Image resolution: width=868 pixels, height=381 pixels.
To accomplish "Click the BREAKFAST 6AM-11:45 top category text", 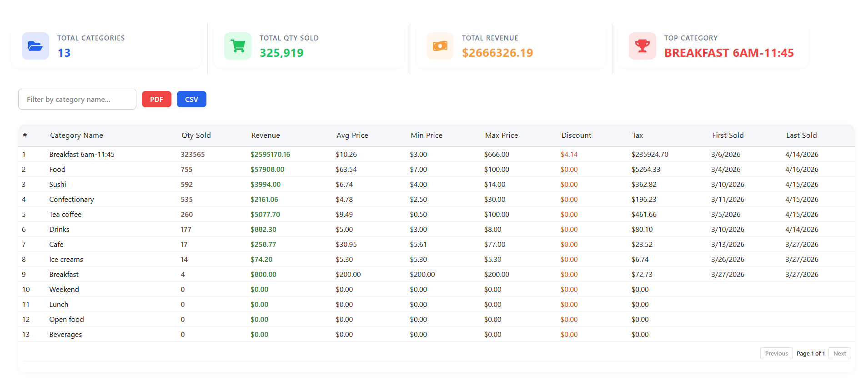I will pos(729,53).
